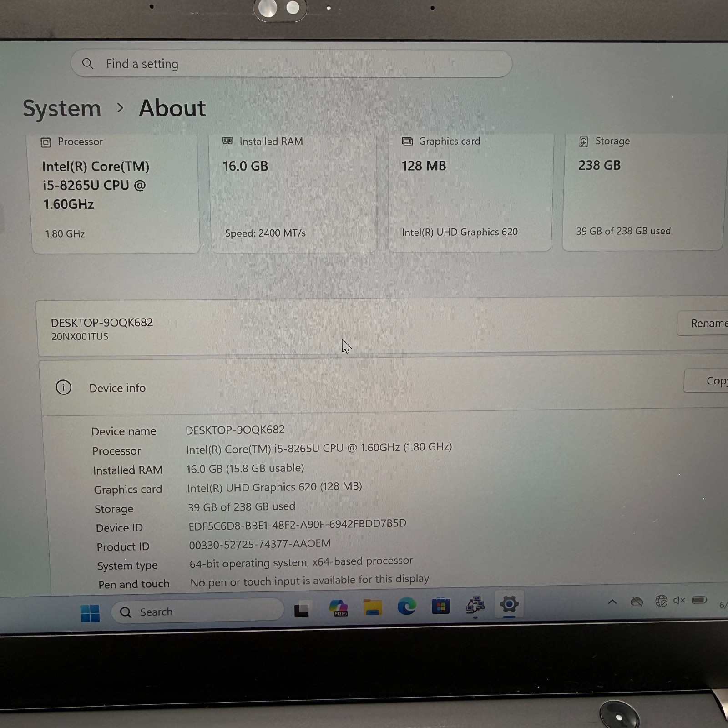Image resolution: width=728 pixels, height=728 pixels.
Task: Click the Intel(R) UHD Graphics 620 label in card
Action: point(460,232)
